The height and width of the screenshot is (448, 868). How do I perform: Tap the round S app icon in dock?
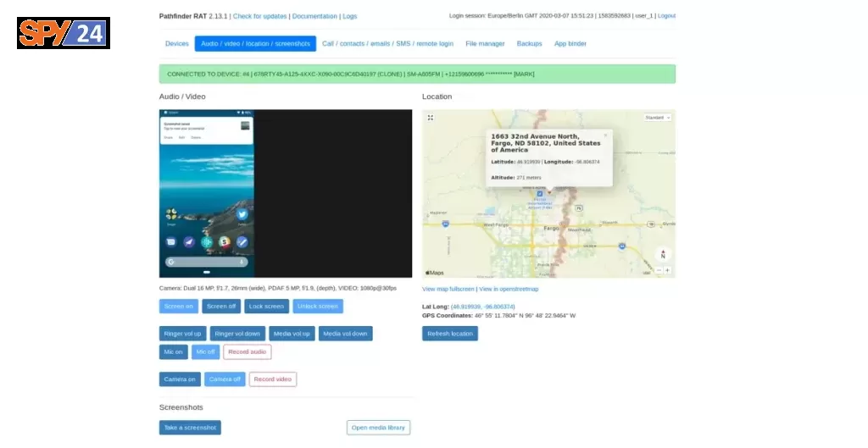224,241
